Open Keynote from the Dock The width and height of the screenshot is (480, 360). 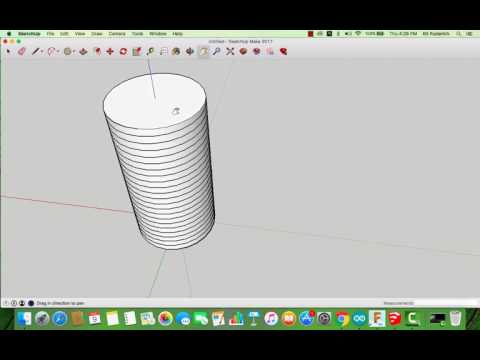254,319
